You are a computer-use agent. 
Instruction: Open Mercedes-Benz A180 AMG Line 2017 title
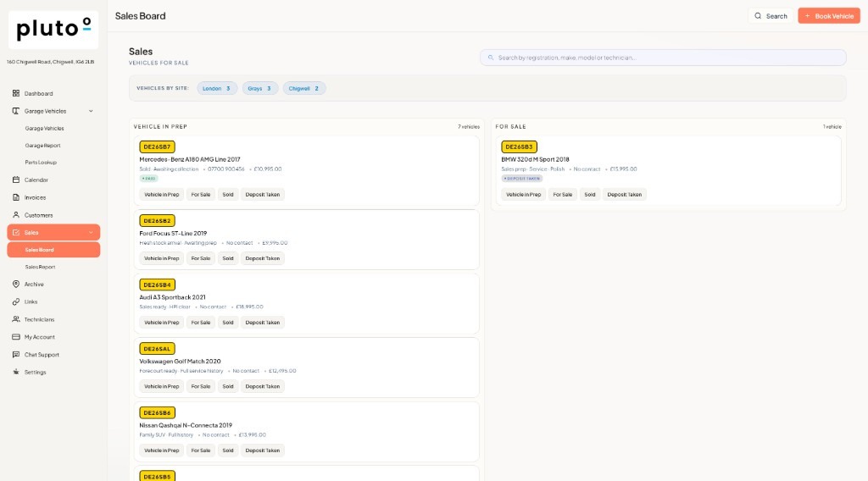(x=190, y=159)
